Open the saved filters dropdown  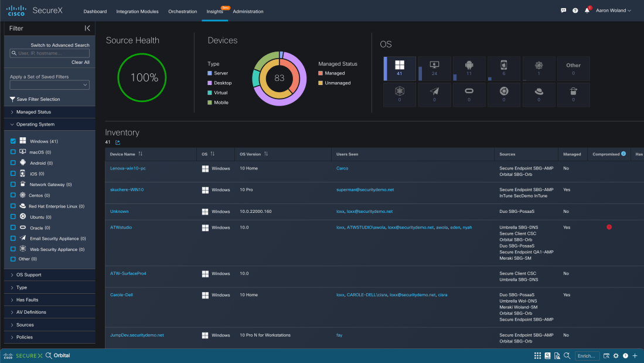coord(49,85)
